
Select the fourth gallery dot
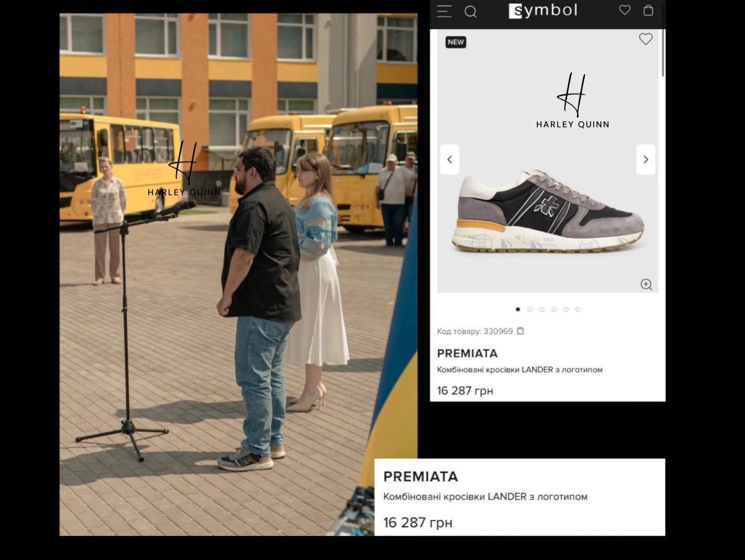tap(554, 309)
